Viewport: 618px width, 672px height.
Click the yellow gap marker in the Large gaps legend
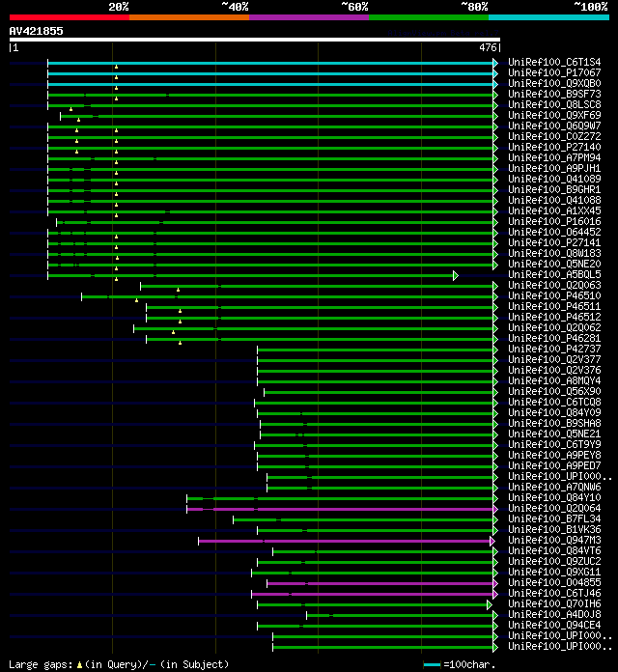click(79, 665)
